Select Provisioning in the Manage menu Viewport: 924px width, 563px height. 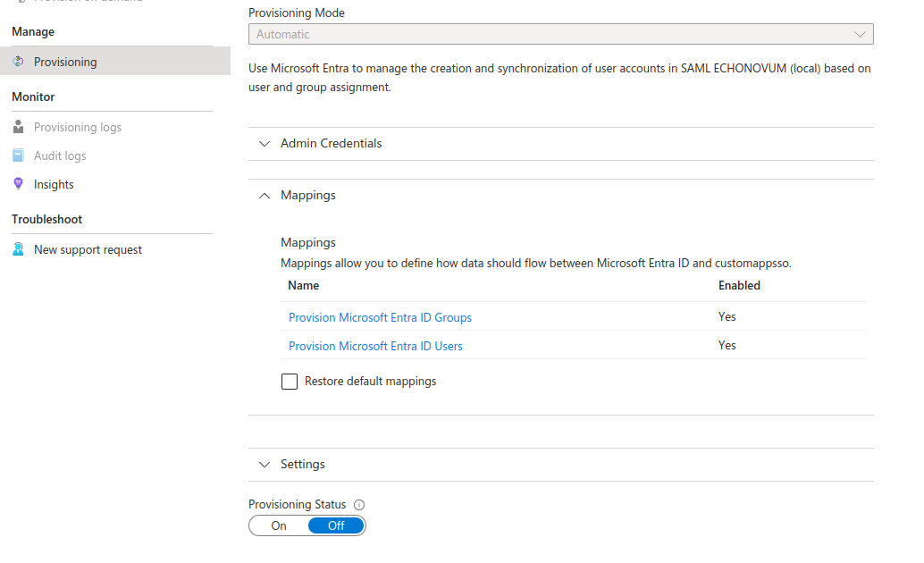point(115,62)
